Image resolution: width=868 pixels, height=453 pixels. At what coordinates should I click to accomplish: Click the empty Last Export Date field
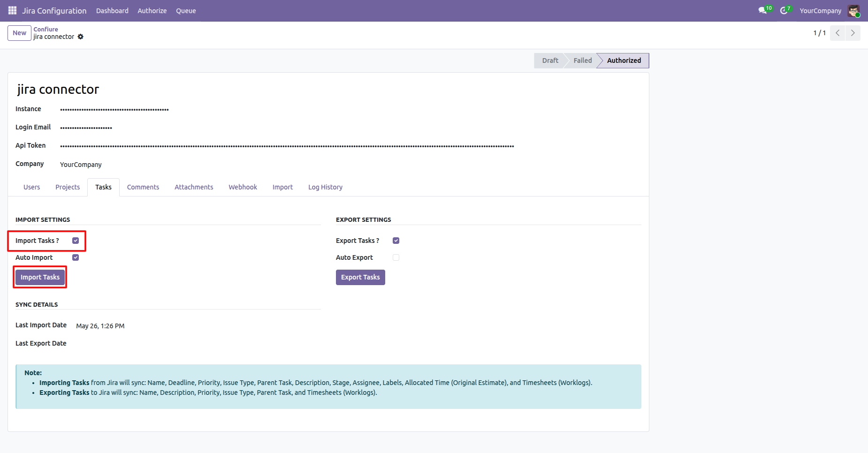tap(198, 344)
